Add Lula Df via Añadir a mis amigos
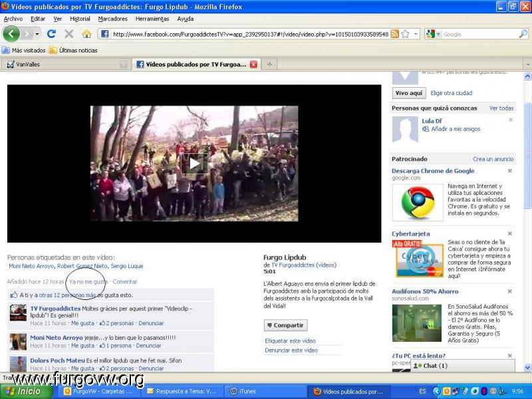The image size is (532, 399). click(456, 129)
